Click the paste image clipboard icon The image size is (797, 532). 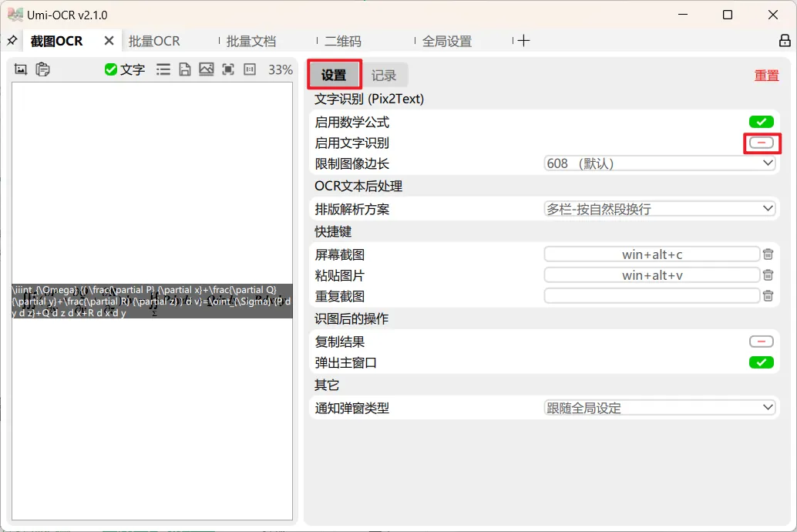coord(42,69)
